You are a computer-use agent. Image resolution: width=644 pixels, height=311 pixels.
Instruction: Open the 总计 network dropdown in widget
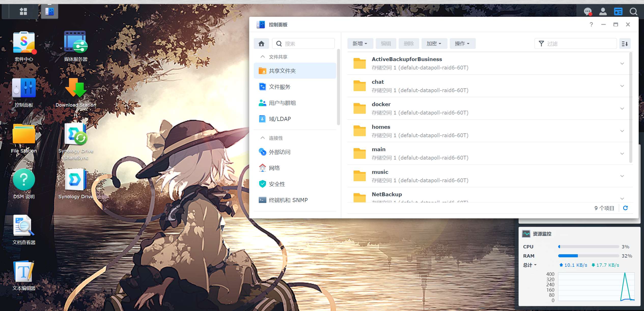click(x=530, y=265)
